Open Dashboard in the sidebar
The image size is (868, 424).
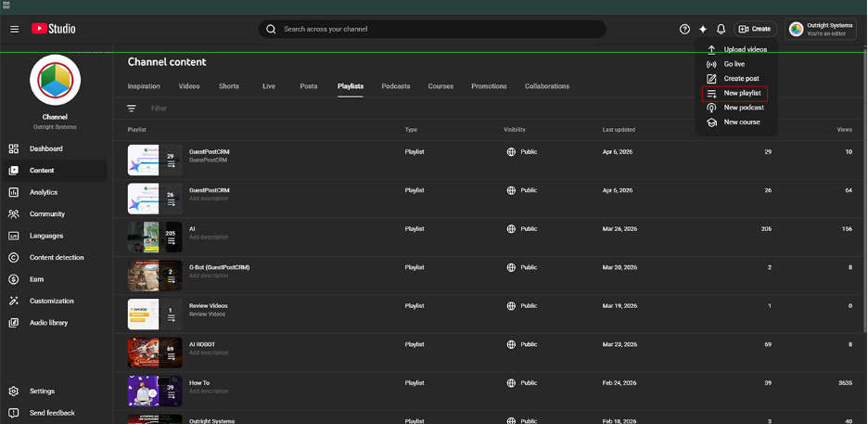tap(56, 148)
